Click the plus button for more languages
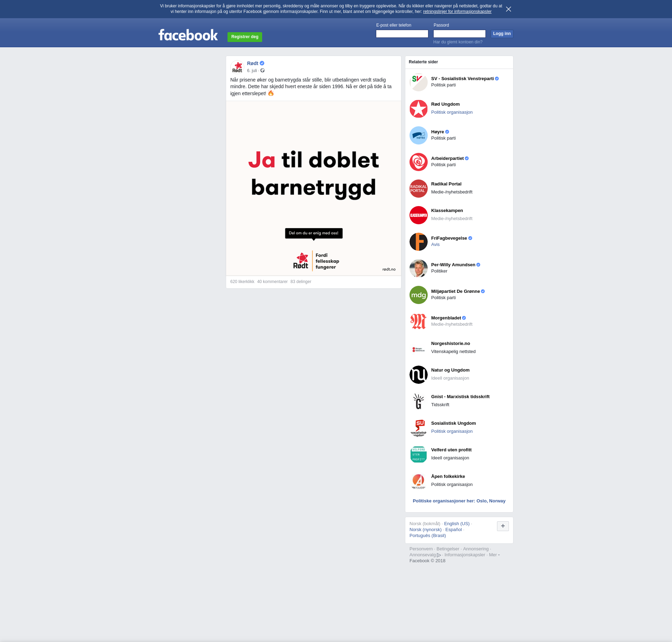Viewport: 672px width, 642px height. coord(503,526)
